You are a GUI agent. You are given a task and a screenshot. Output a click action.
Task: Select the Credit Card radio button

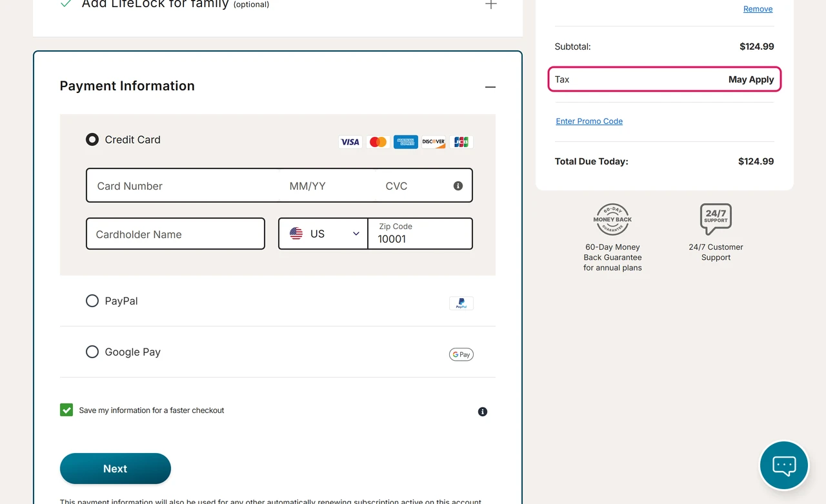[x=92, y=139]
